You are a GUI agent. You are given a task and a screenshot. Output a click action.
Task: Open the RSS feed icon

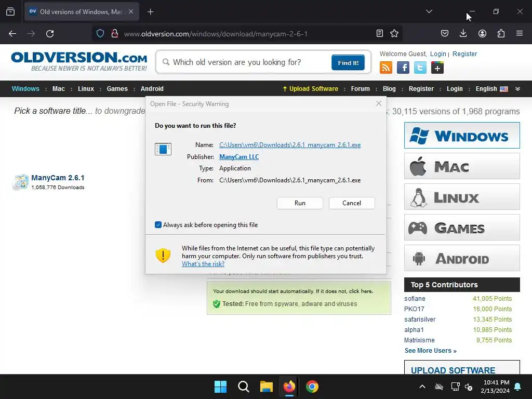click(386, 68)
